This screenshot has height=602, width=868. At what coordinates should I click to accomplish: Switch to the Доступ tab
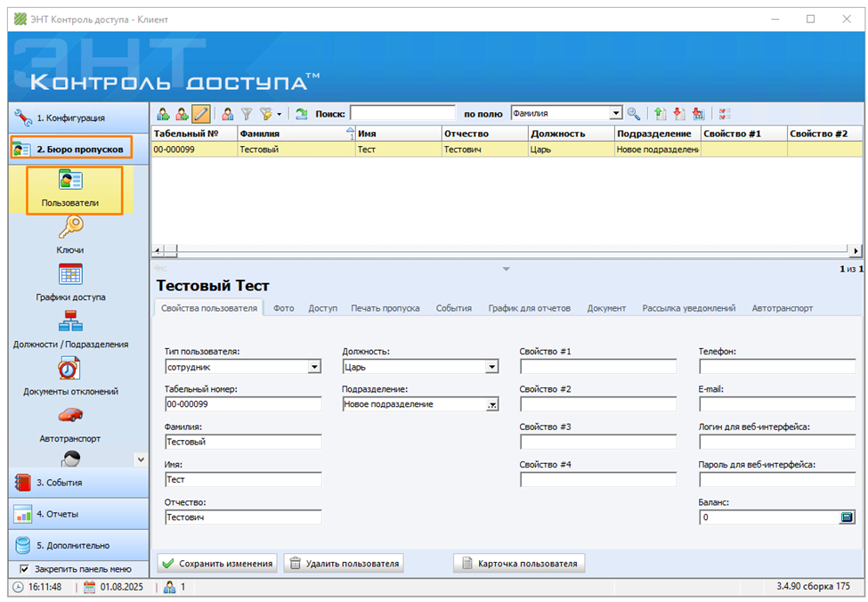pyautogui.click(x=322, y=308)
